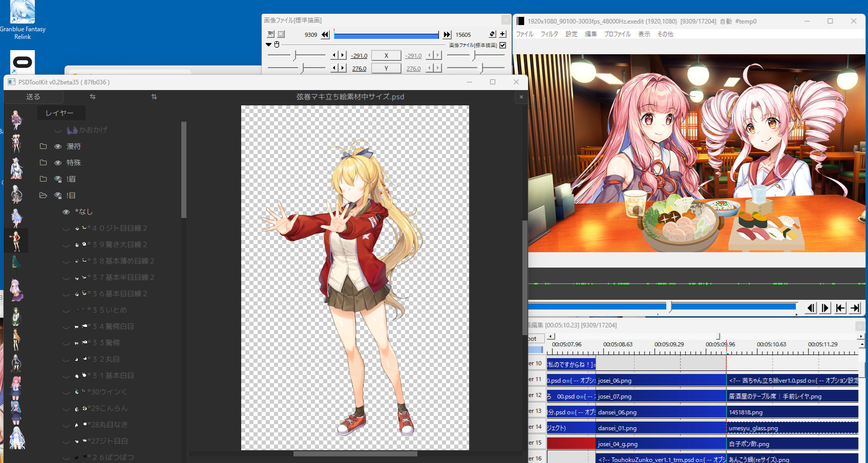The image size is (868, 463).
Task: Expand the 特殊 folder
Action: pyautogui.click(x=43, y=163)
